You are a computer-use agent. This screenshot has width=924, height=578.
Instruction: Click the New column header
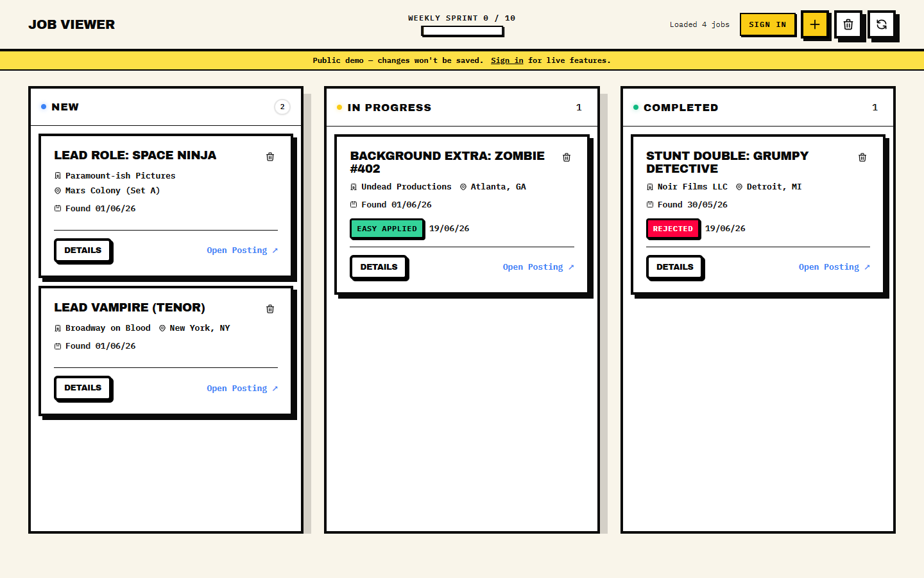(x=166, y=107)
